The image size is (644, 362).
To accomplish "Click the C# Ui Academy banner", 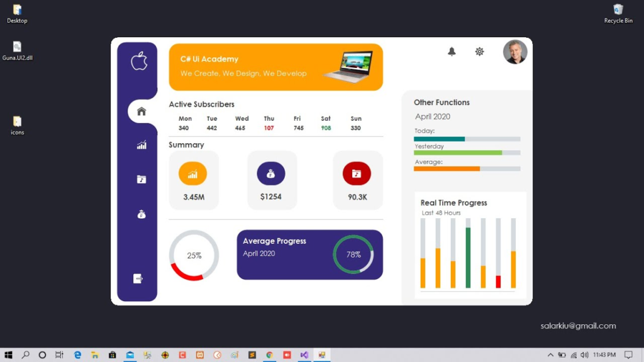I will click(275, 67).
